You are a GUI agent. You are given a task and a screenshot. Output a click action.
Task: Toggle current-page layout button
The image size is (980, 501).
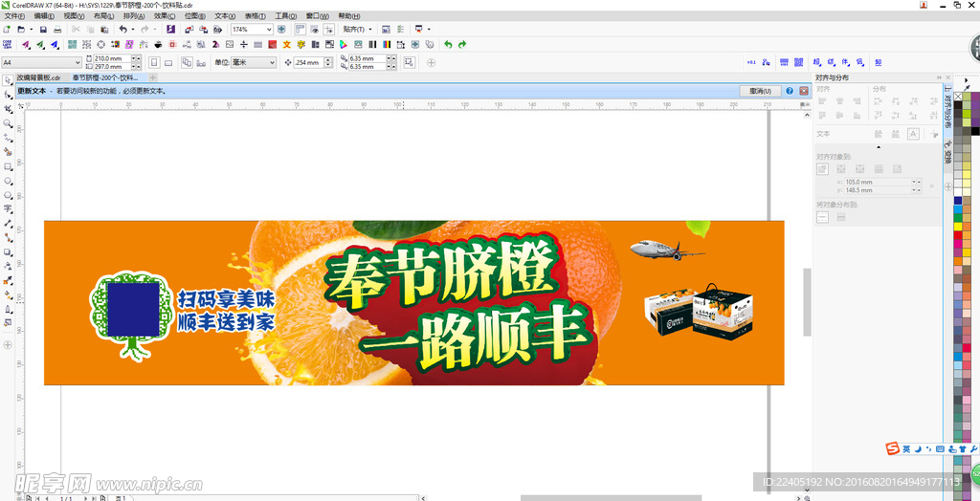pyautogui.click(x=201, y=62)
